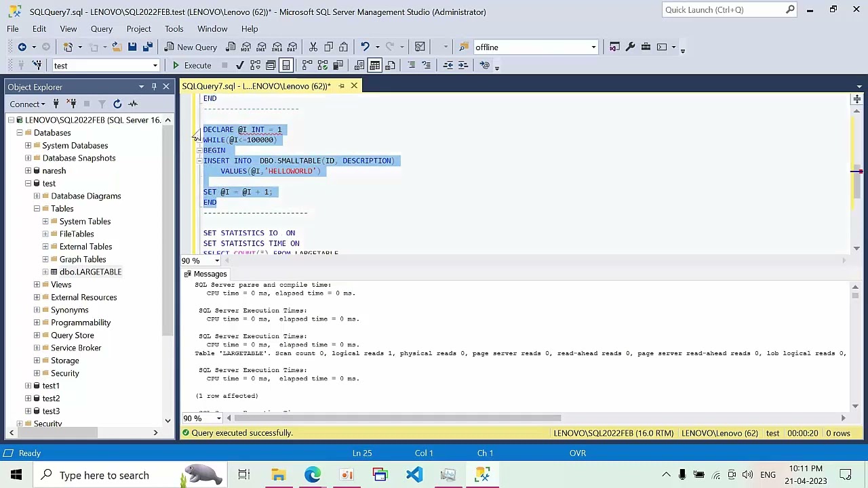Click the XMLA query icon

pyautogui.click(x=277, y=47)
